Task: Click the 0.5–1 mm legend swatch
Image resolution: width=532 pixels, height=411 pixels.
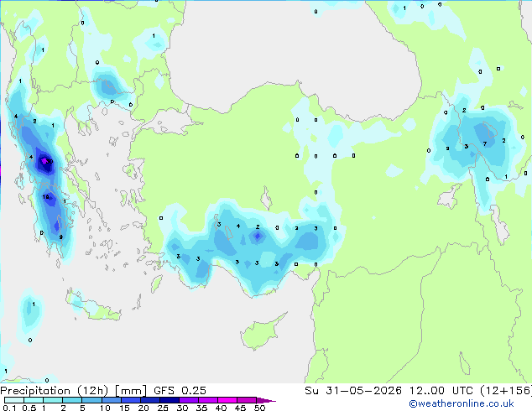Action: pyautogui.click(x=34, y=400)
